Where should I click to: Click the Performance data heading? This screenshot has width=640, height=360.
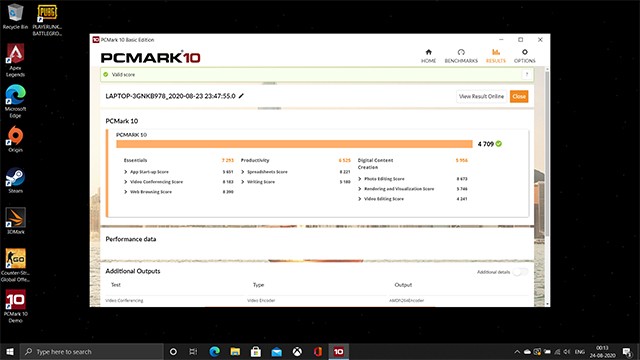coord(131,239)
